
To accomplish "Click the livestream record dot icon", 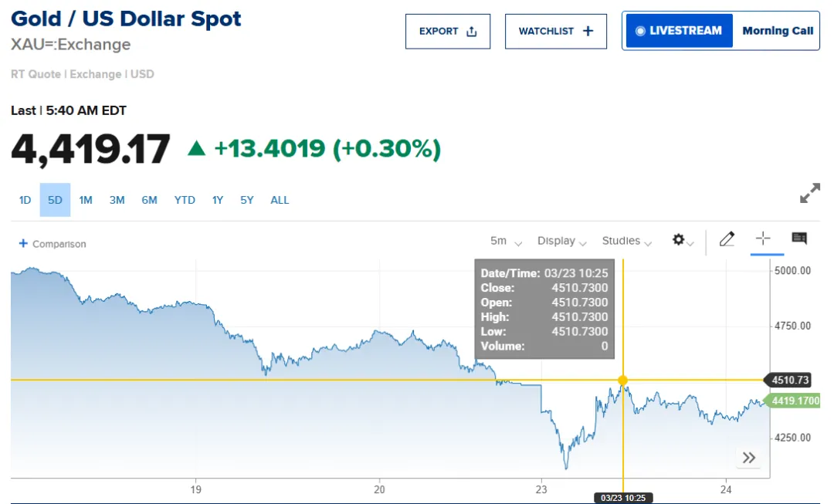I will 639,32.
